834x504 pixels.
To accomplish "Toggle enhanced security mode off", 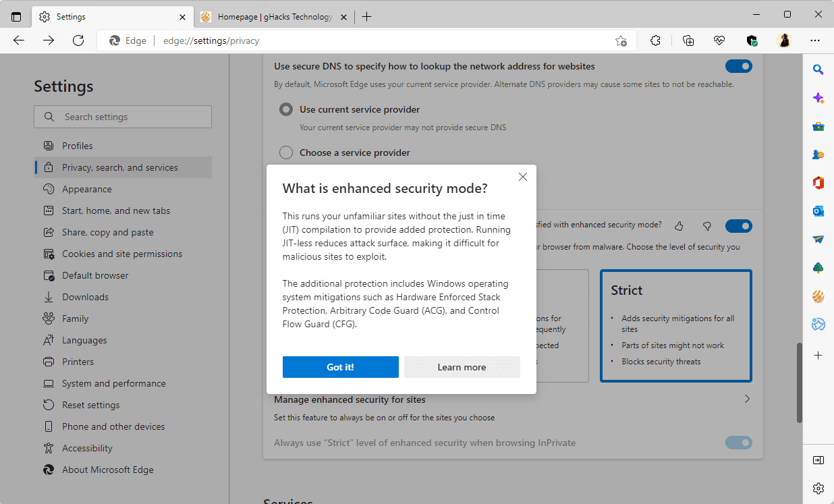I will point(738,225).
